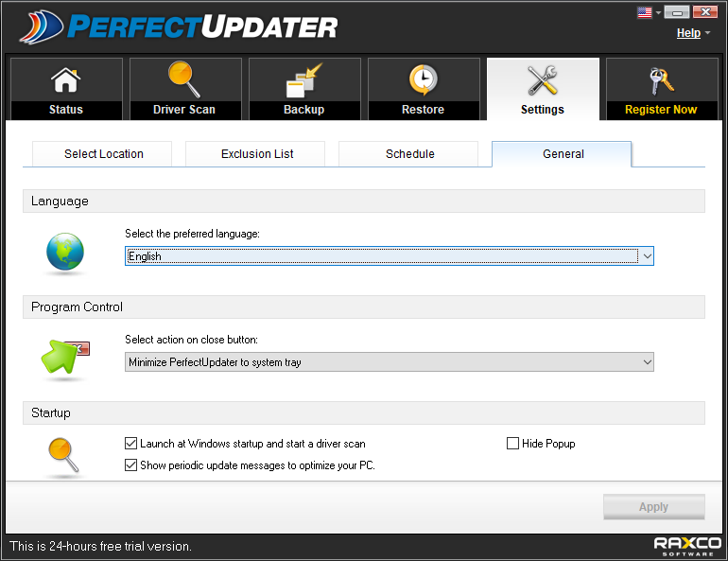Open the close button action dropdown
This screenshot has width=728, height=561.
pyautogui.click(x=390, y=361)
